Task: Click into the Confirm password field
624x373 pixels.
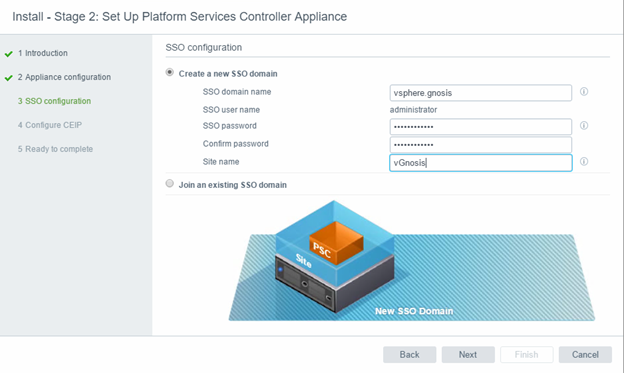Action: pyautogui.click(x=481, y=145)
